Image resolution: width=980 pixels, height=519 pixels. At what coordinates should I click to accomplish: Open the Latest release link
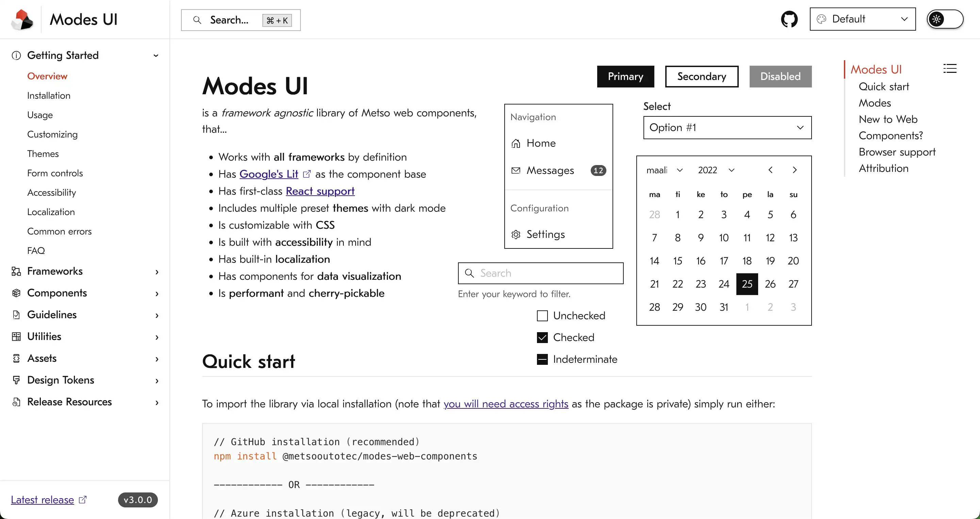coord(42,500)
